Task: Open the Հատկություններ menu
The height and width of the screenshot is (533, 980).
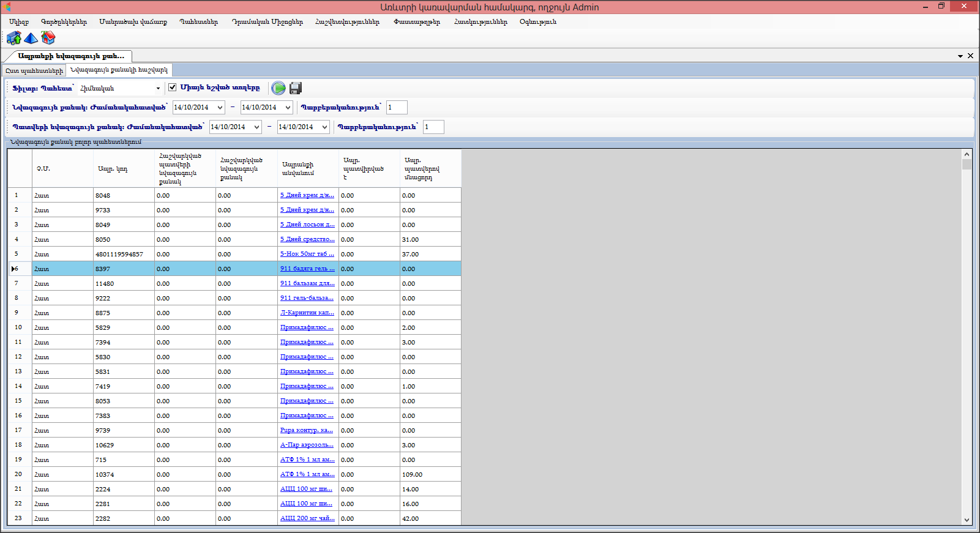Action: [481, 21]
